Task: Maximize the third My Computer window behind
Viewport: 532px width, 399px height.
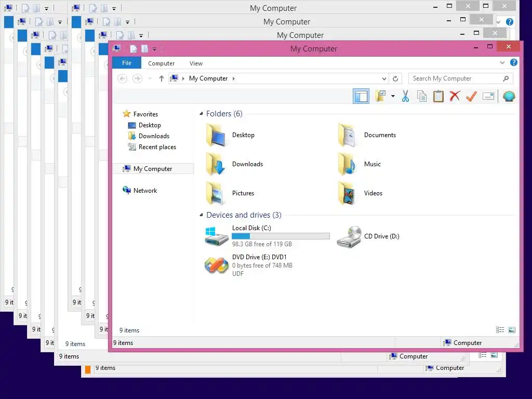Action: click(476, 33)
